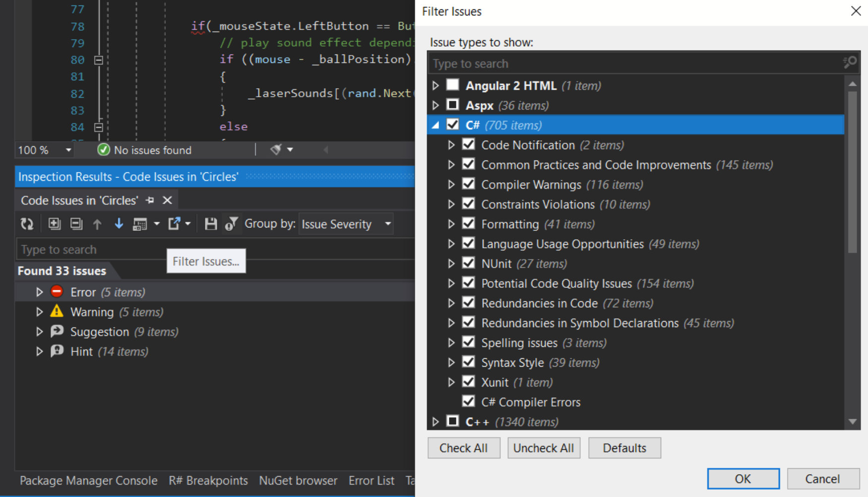Image resolution: width=868 pixels, height=497 pixels.
Task: Click the expand all issues icon
Action: (x=54, y=224)
